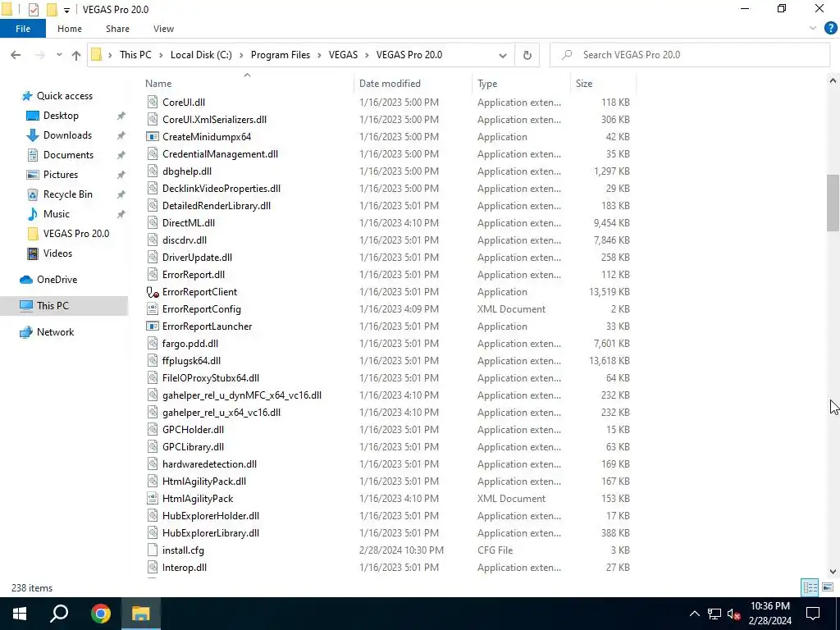Select Videos in the navigation pane
The image size is (840, 630).
(x=57, y=253)
